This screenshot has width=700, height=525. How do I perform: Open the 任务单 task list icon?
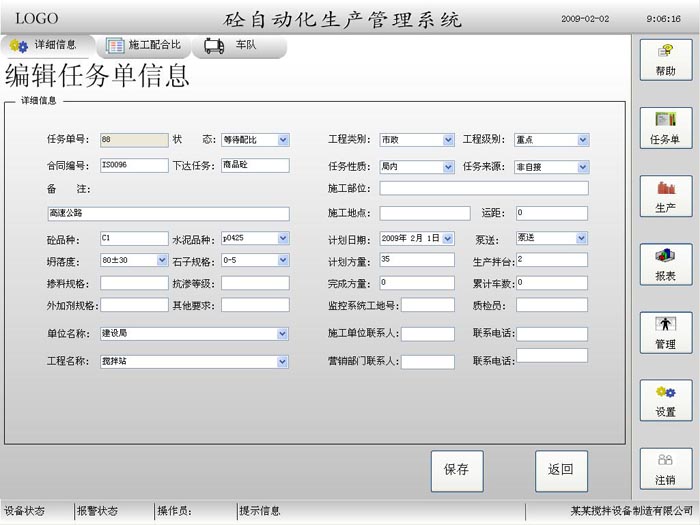pos(665,128)
